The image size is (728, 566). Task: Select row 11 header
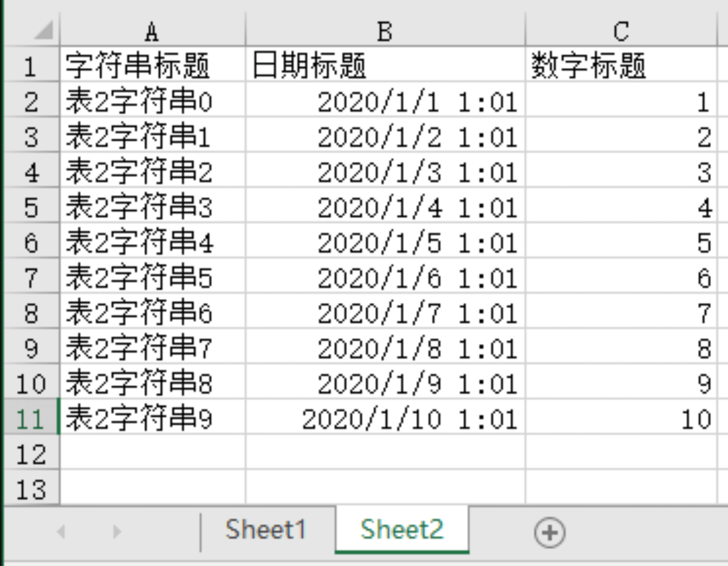click(31, 419)
